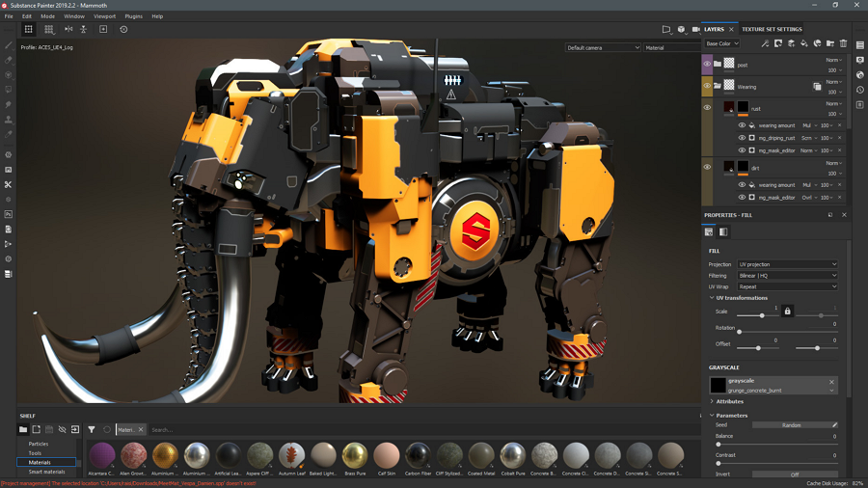Open the Edit menu
Viewport: 868px width, 488px height.
27,16
